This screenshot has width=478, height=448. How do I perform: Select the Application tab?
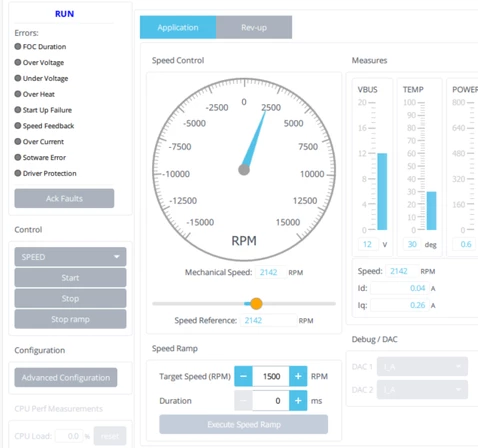tap(178, 27)
